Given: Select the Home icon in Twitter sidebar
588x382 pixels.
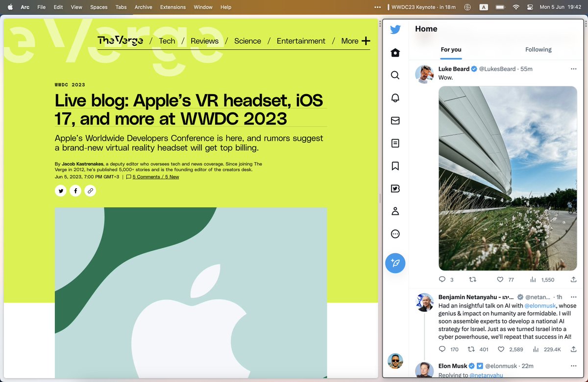Looking at the screenshot, I should [395, 52].
